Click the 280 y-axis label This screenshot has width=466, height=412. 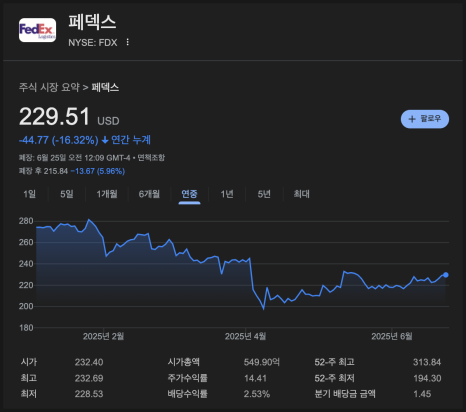(26, 221)
